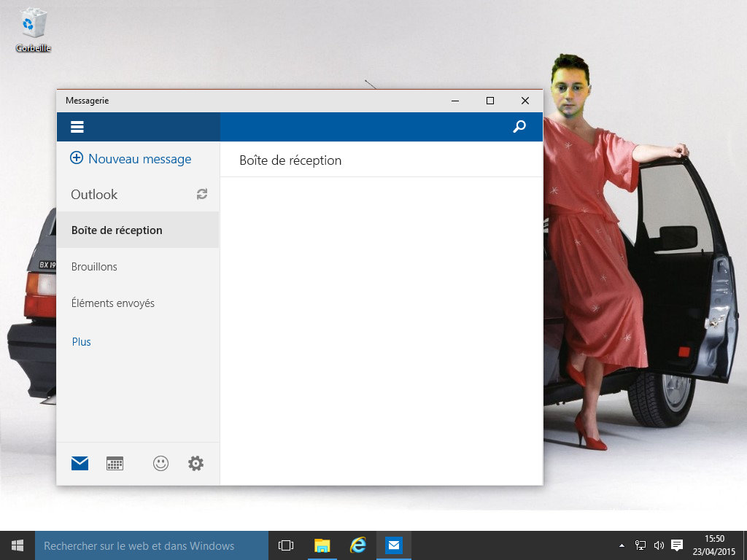
Task: Launch File Explorer from the taskbar
Action: (x=322, y=545)
